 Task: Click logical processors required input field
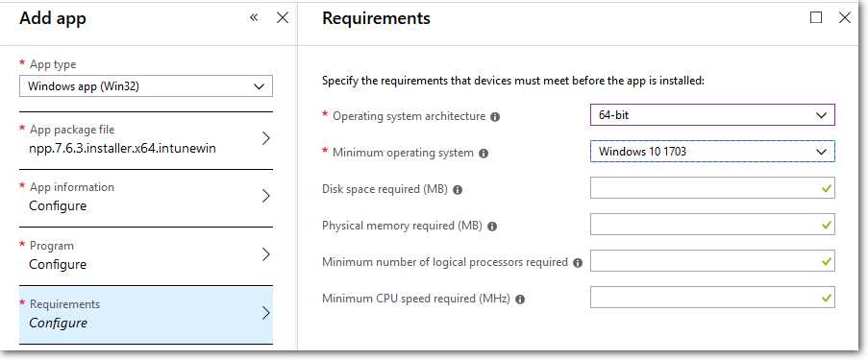(712, 261)
